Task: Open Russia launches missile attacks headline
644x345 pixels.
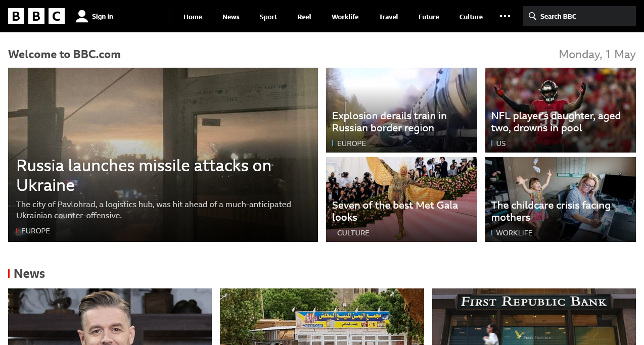Action: 144,175
